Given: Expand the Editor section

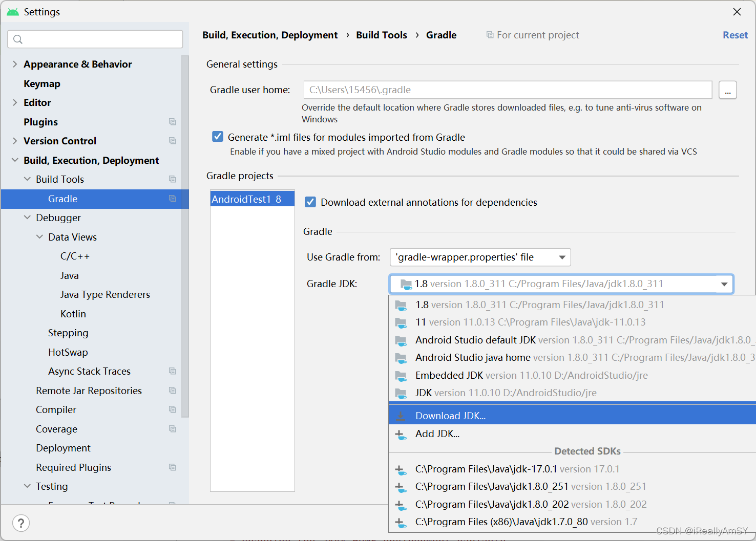Looking at the screenshot, I should [x=15, y=102].
